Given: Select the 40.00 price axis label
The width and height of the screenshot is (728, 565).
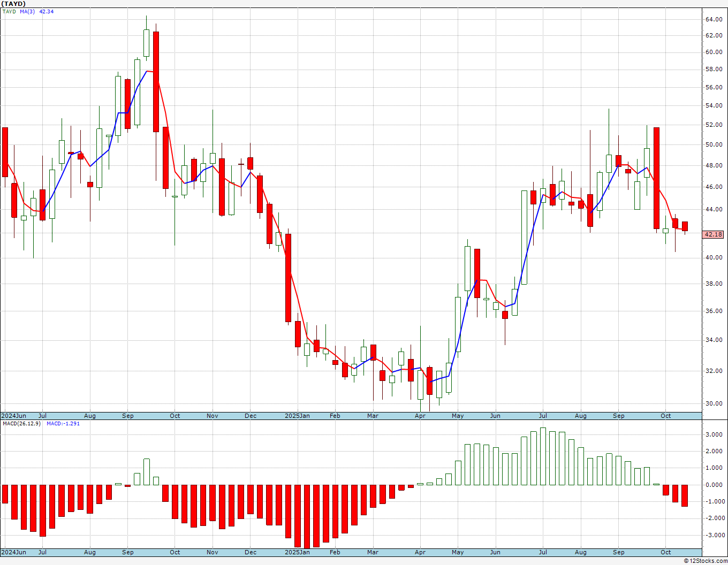Looking at the screenshot, I should pos(714,258).
